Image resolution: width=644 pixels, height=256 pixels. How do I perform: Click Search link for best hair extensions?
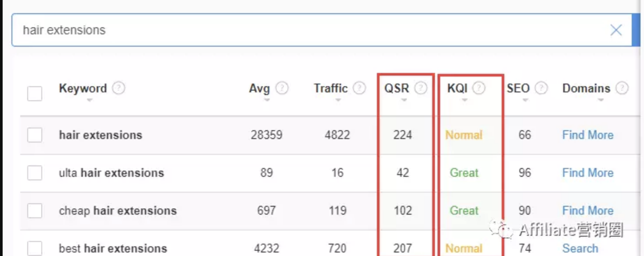pyautogui.click(x=580, y=249)
